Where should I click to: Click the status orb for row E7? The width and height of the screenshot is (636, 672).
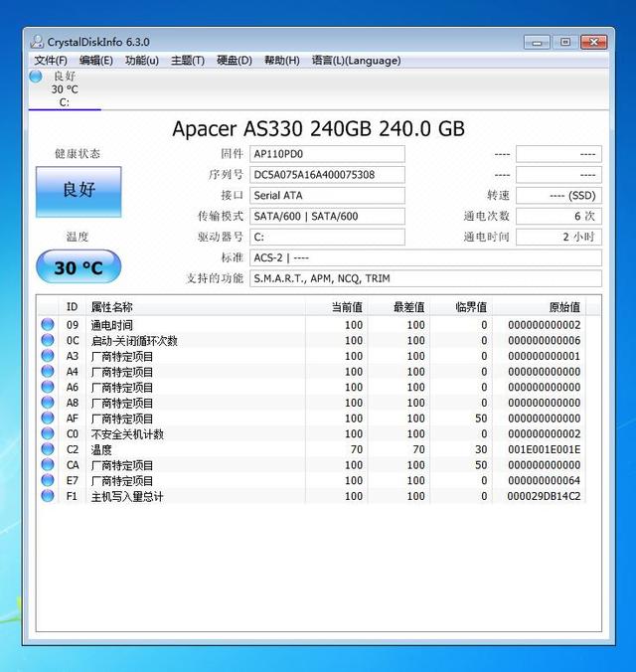48,480
